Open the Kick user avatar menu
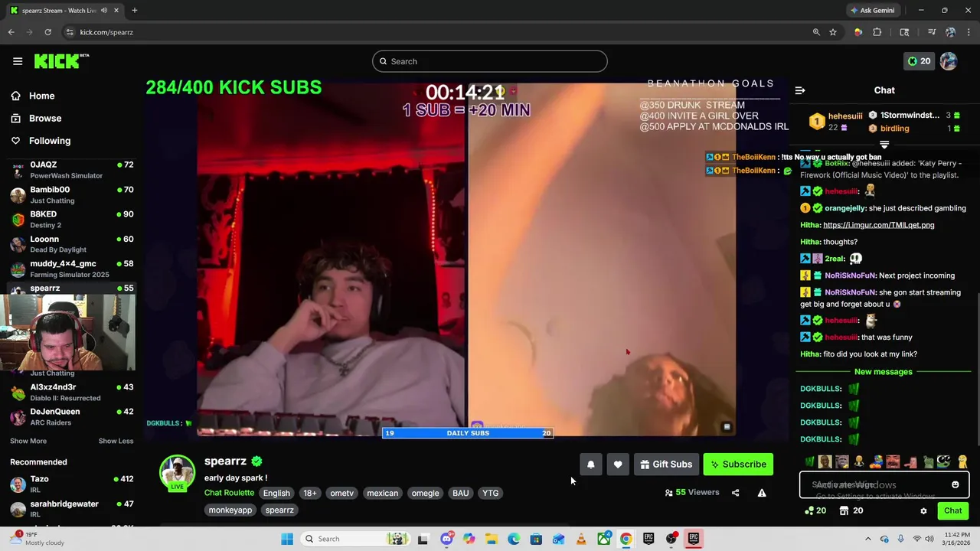980x551 pixels. tap(949, 61)
